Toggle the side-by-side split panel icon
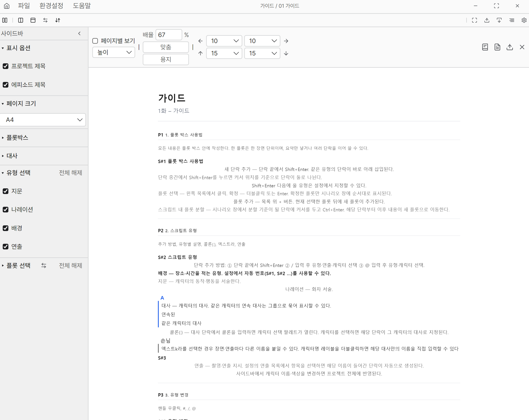The height and width of the screenshot is (420, 529). coord(21,20)
